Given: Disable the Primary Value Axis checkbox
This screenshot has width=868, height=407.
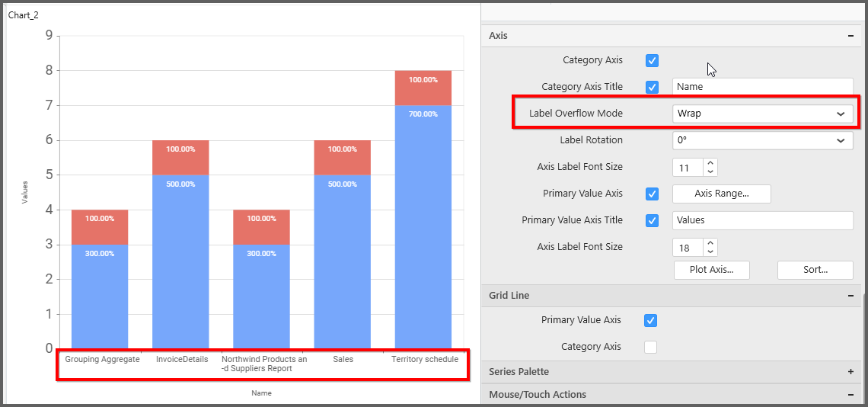Looking at the screenshot, I should coord(652,194).
